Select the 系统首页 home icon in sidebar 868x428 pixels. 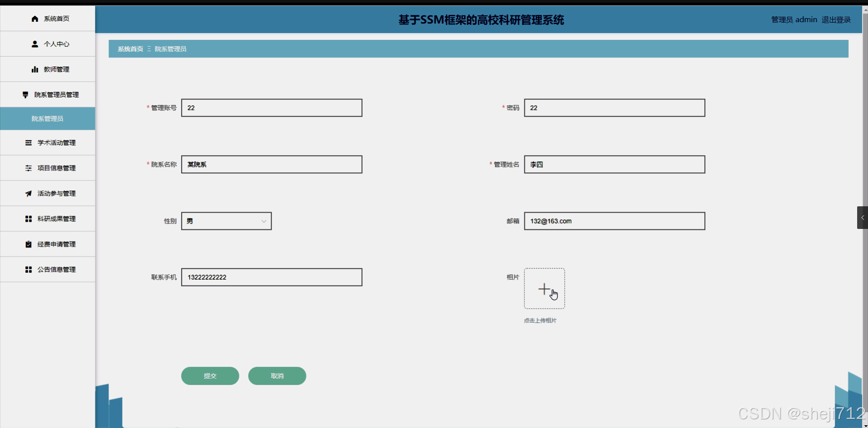tap(35, 19)
